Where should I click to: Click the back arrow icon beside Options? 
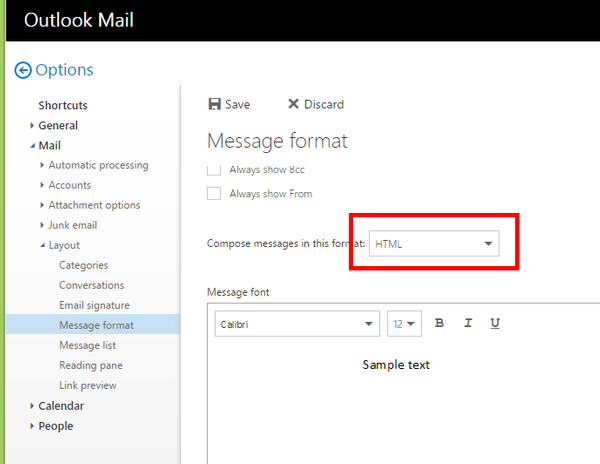[x=23, y=70]
